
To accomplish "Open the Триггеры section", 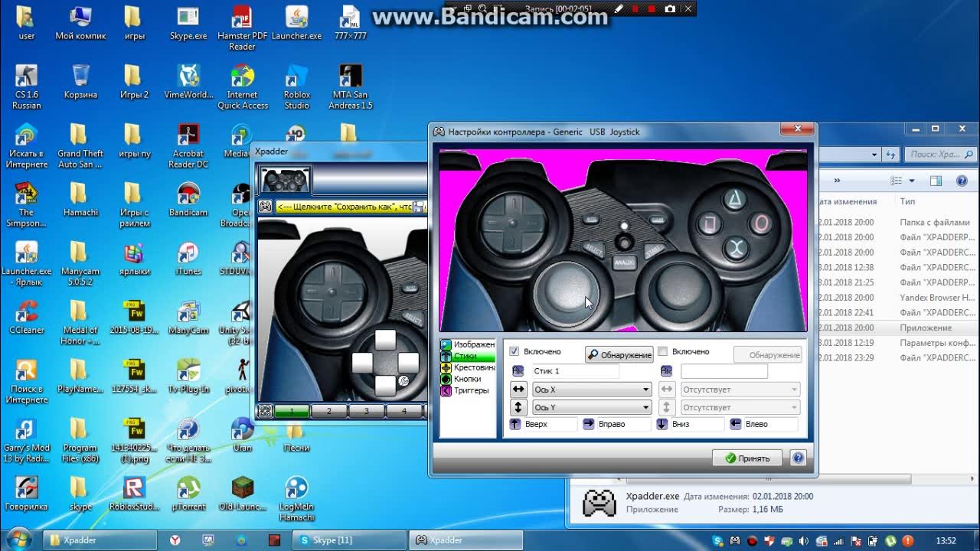I will (x=468, y=390).
